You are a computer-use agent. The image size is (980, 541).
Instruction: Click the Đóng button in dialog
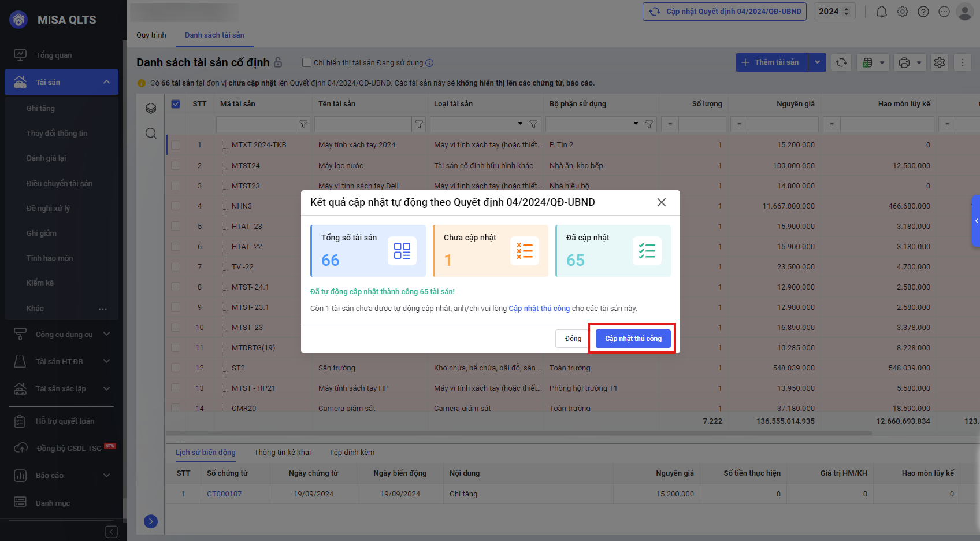[x=573, y=339]
